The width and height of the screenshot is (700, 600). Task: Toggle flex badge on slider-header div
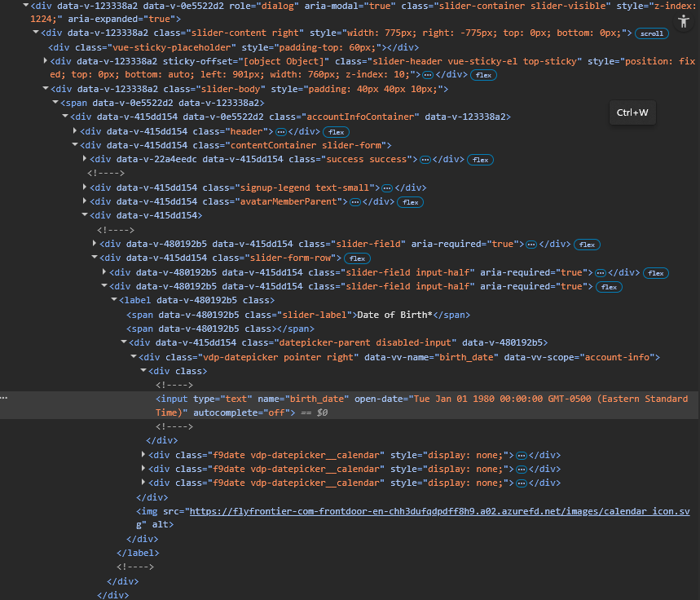(484, 75)
